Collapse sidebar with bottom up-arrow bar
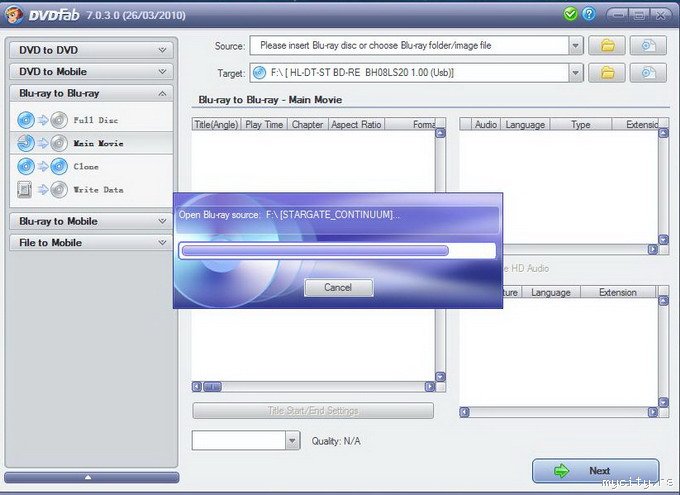Viewport: 680px width, 495px height. [x=92, y=477]
